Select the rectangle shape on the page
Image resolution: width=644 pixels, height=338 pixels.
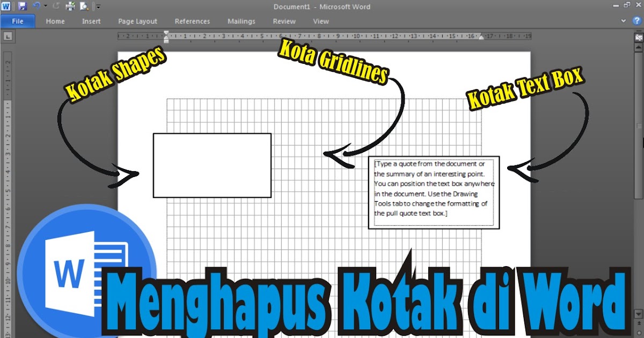point(212,165)
